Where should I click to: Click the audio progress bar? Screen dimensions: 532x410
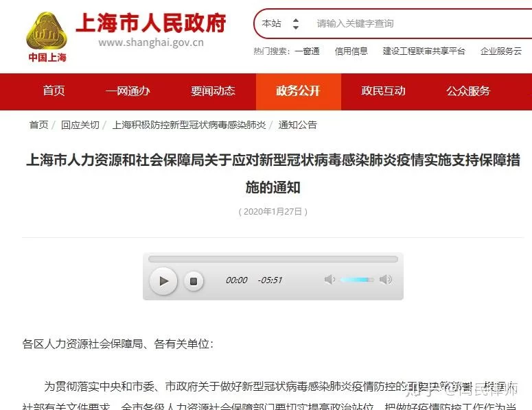tap(273, 259)
